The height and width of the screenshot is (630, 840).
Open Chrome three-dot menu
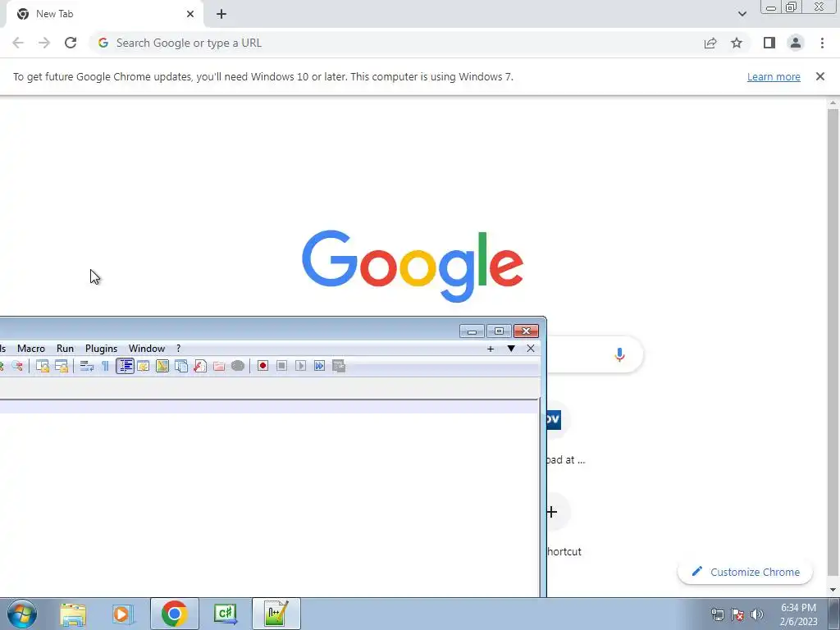[822, 43]
